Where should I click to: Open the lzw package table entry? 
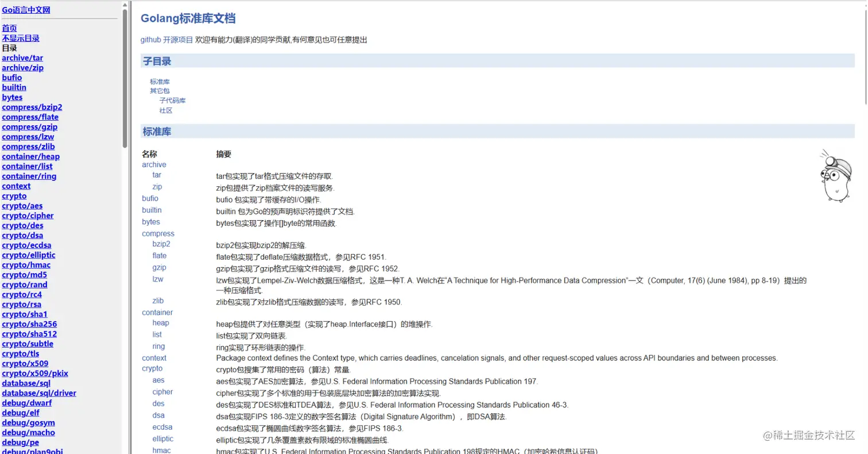pos(158,279)
